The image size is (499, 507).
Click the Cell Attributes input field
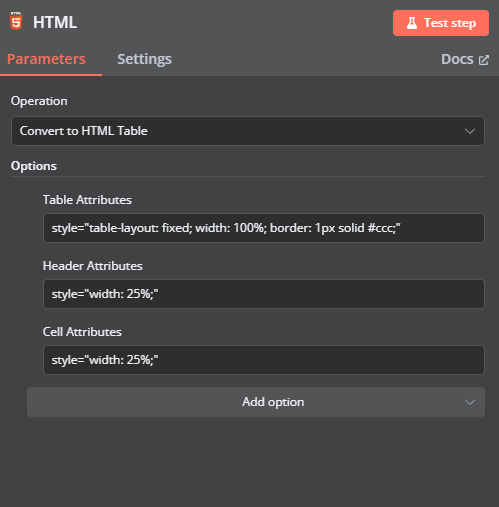click(264, 360)
